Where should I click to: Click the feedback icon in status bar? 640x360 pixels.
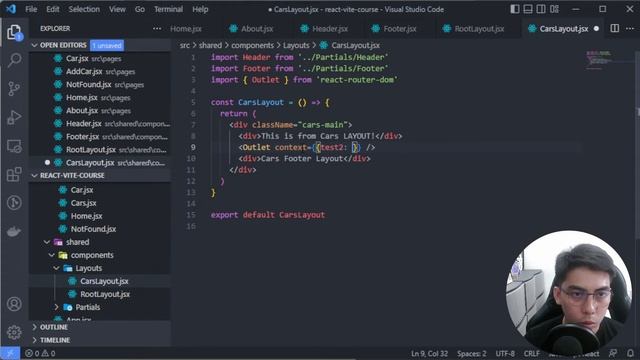click(613, 353)
